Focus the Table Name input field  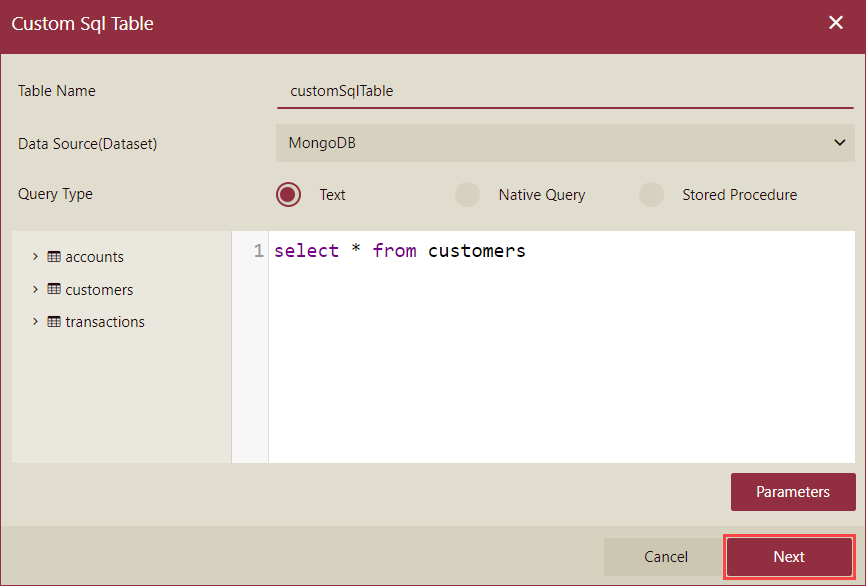tap(565, 91)
